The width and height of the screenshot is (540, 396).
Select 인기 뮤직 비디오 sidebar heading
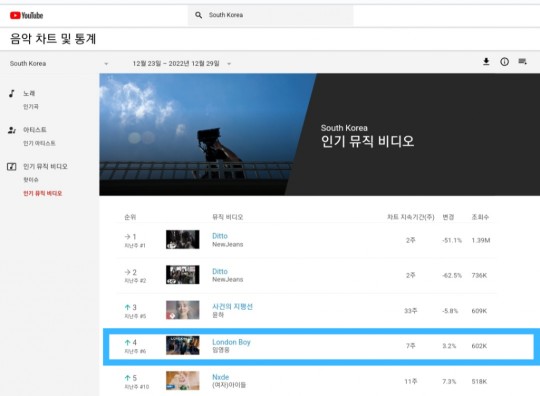coord(45,167)
